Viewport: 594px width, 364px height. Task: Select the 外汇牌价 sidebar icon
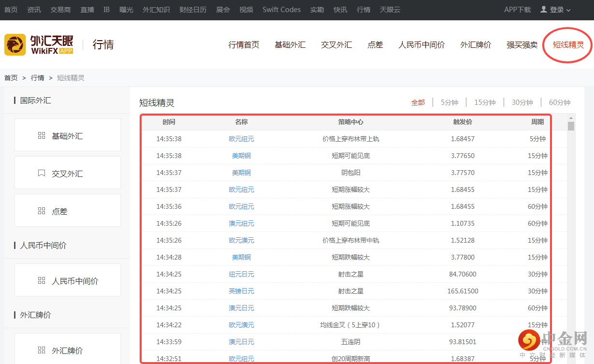pos(42,351)
